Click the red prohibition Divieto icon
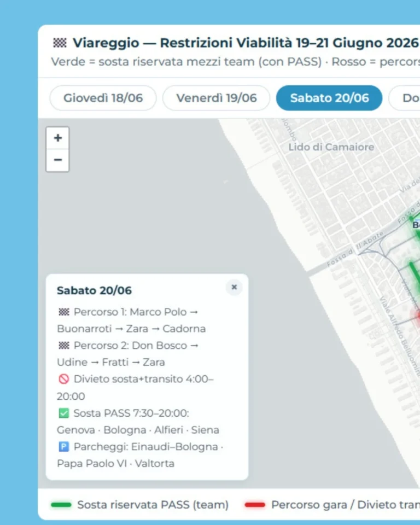420x525 pixels. click(x=63, y=379)
